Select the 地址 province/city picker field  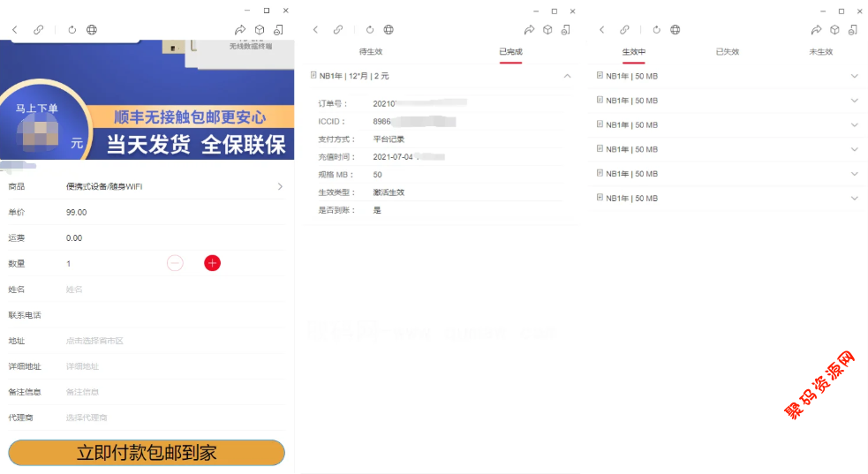click(x=168, y=341)
